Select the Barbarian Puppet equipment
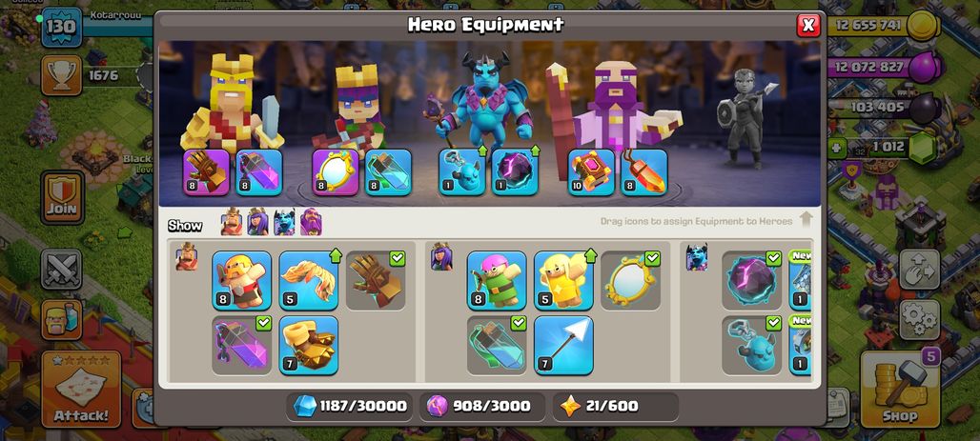 (242, 280)
